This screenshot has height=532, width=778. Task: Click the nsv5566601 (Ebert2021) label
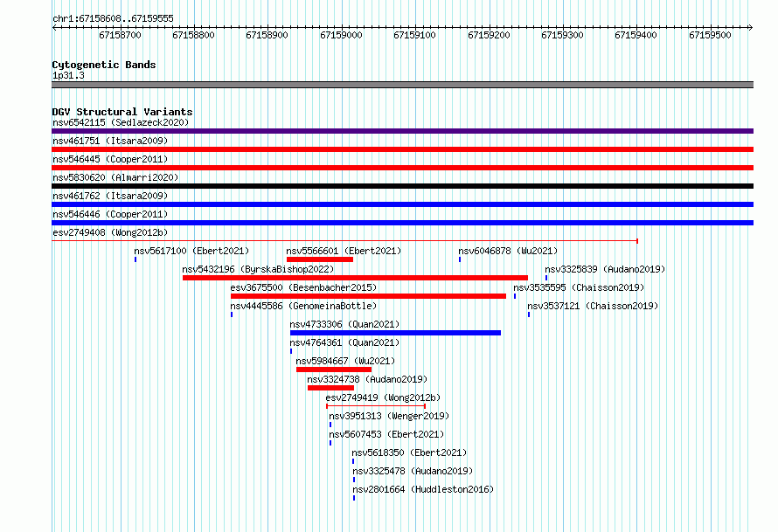coord(344,251)
